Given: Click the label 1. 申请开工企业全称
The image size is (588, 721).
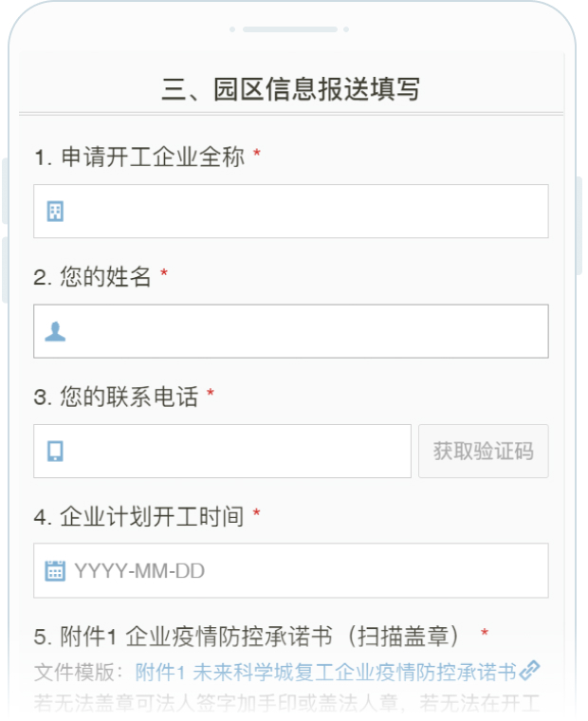Looking at the screenshot, I should [139, 157].
